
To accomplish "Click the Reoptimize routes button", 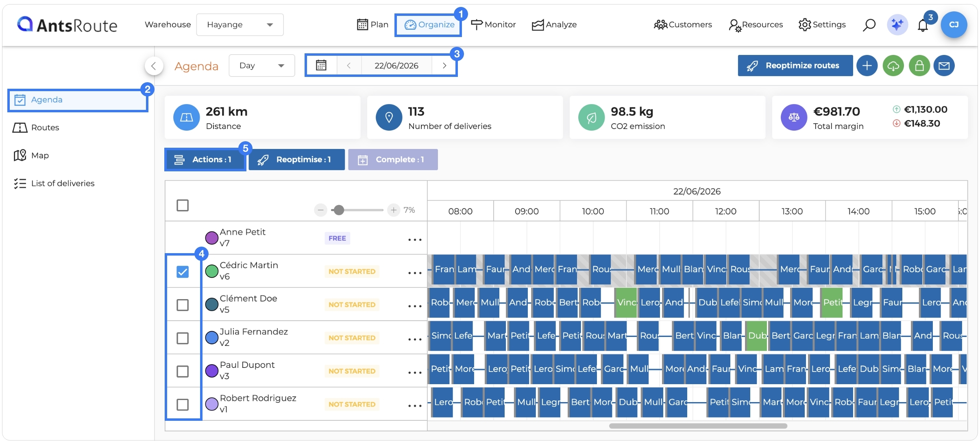I will pos(795,66).
